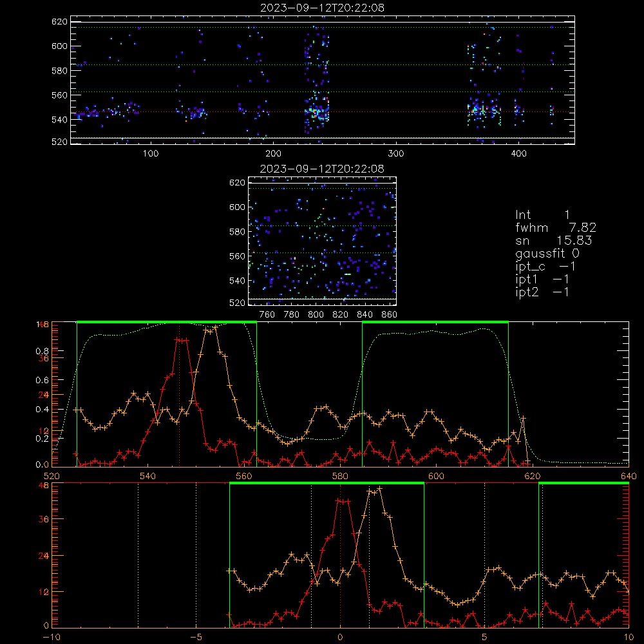The height and width of the screenshot is (644, 644).
Task: Click the red curve peak in bottom plot
Action: [343, 501]
